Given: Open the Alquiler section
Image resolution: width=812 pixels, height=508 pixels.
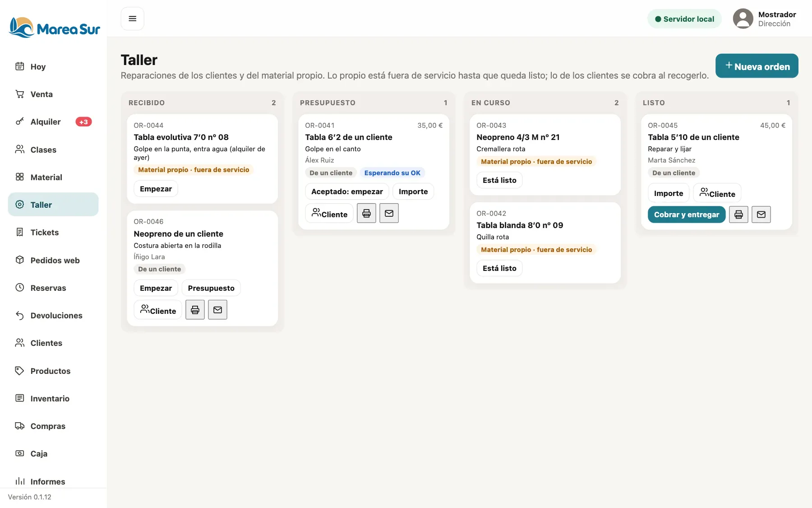Looking at the screenshot, I should click(53, 122).
